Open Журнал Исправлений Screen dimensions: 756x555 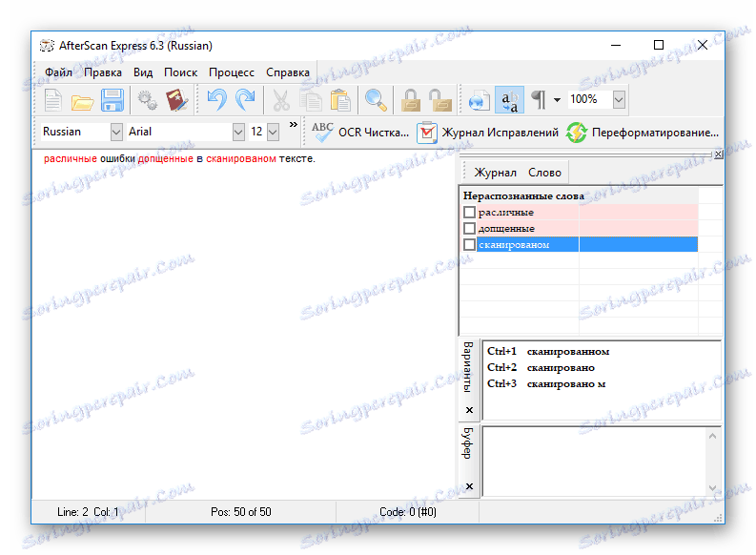487,133
